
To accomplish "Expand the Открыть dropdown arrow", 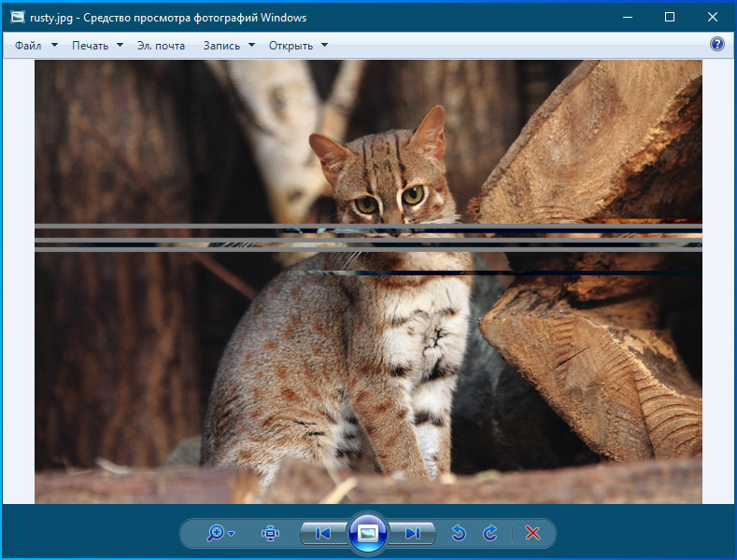I will point(324,45).
